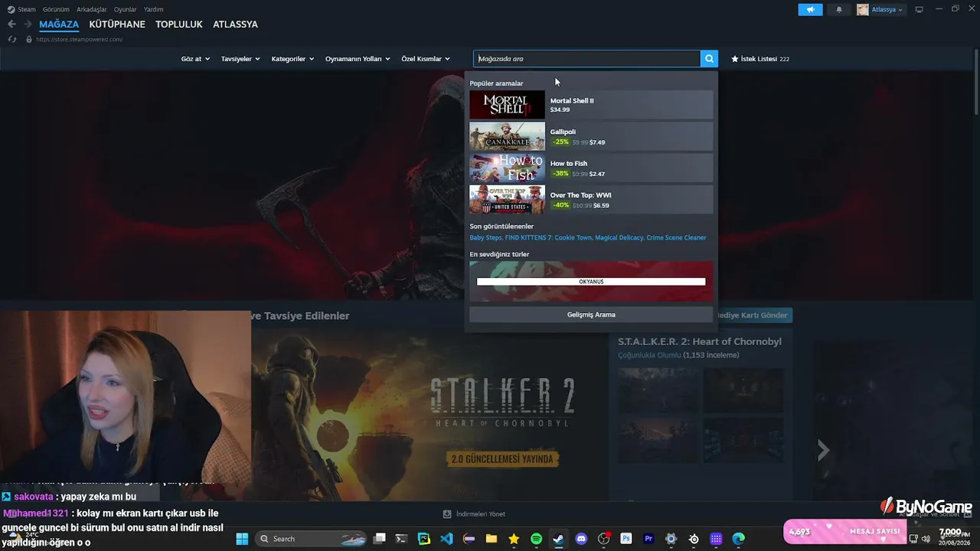Image resolution: width=980 pixels, height=551 pixels.
Task: Switch to Big Picture mode monitor icon
Action: 920,9
